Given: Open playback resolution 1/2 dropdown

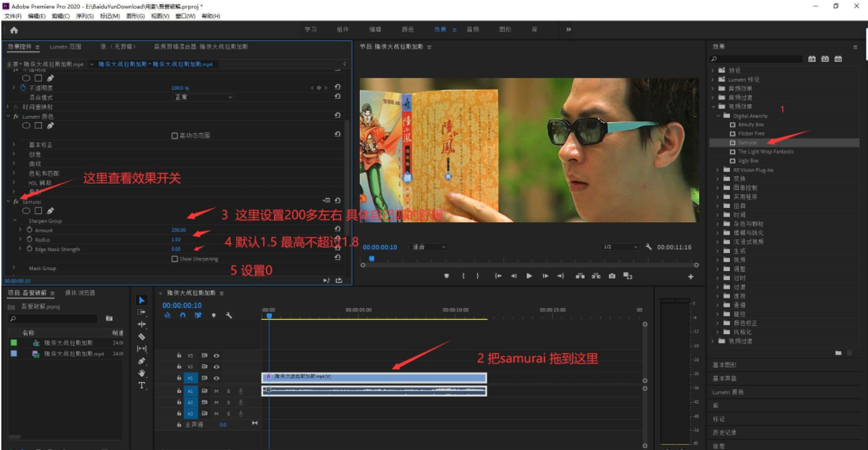Looking at the screenshot, I should pyautogui.click(x=620, y=247).
